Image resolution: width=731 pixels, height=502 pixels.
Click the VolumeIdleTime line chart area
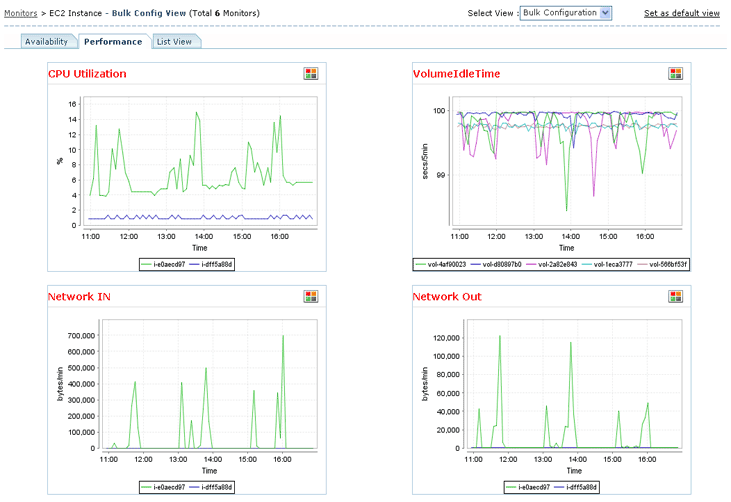click(x=566, y=162)
